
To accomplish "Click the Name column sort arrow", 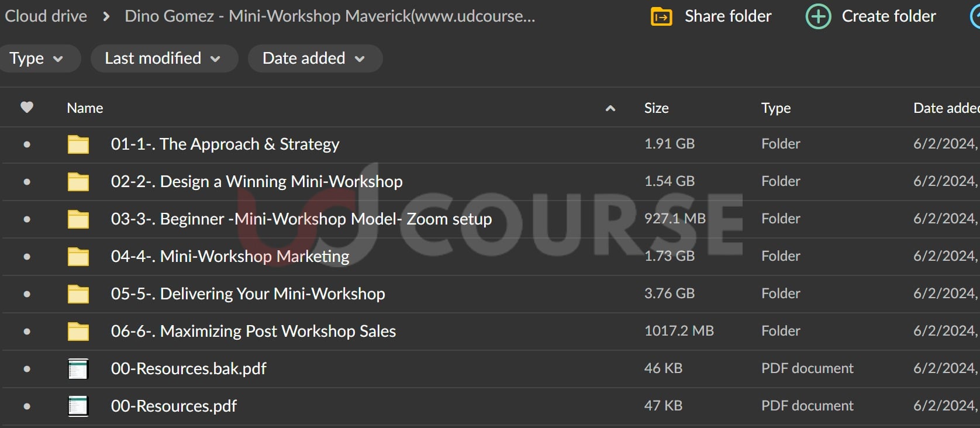I will pyautogui.click(x=610, y=108).
